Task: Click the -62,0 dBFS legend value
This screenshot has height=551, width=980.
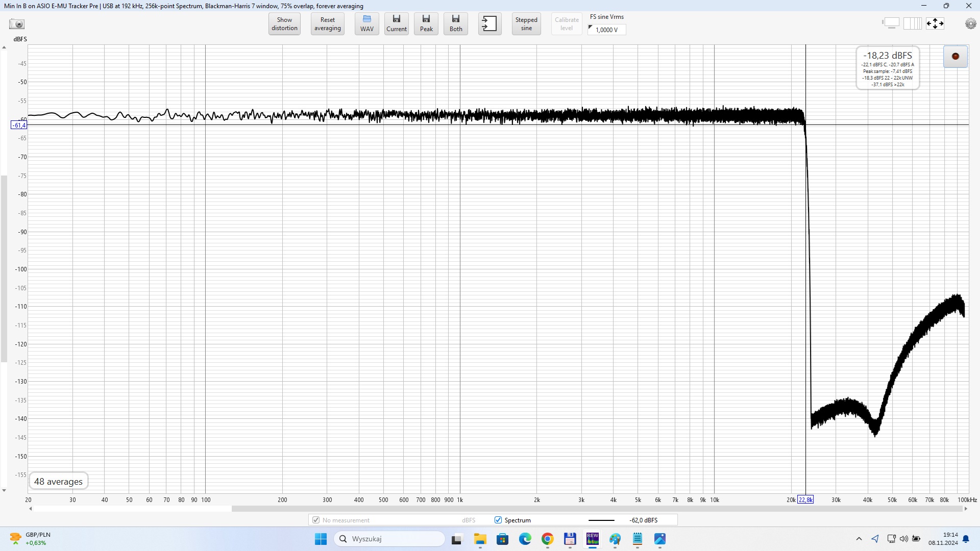Action: 643,520
